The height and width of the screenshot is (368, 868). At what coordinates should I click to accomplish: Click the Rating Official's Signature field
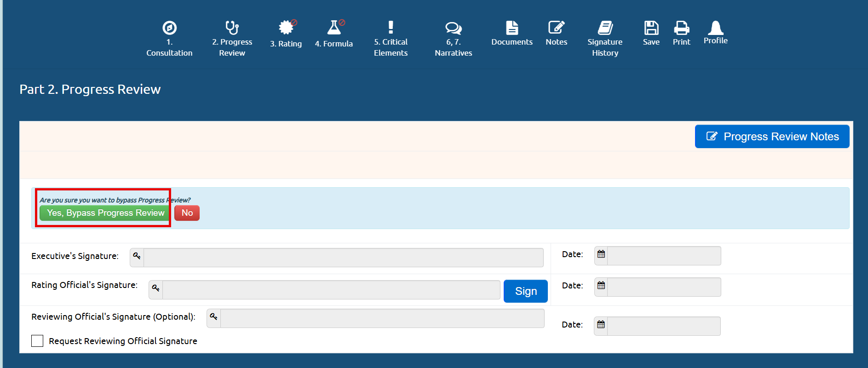pyautogui.click(x=331, y=290)
